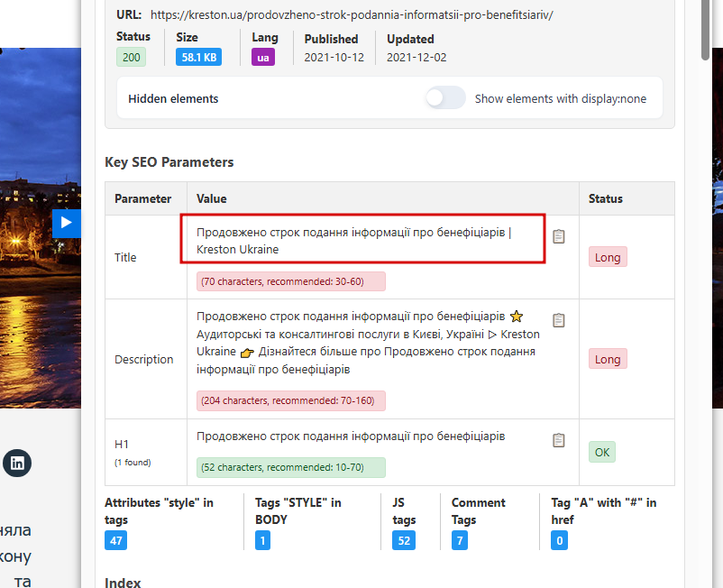Click the JS tags count 52
Screen dimensions: 723x588
404,540
